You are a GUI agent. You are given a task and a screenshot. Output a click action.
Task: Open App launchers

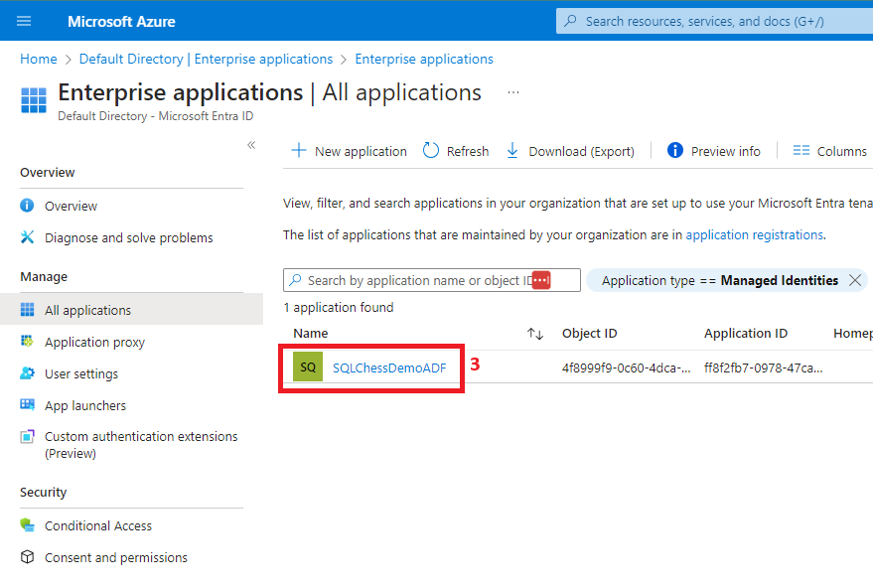85,405
